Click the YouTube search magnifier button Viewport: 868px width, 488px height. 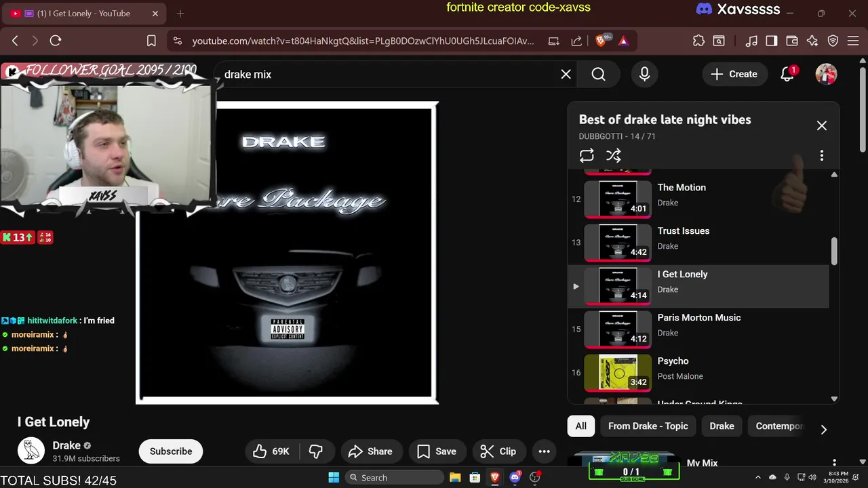(598, 74)
